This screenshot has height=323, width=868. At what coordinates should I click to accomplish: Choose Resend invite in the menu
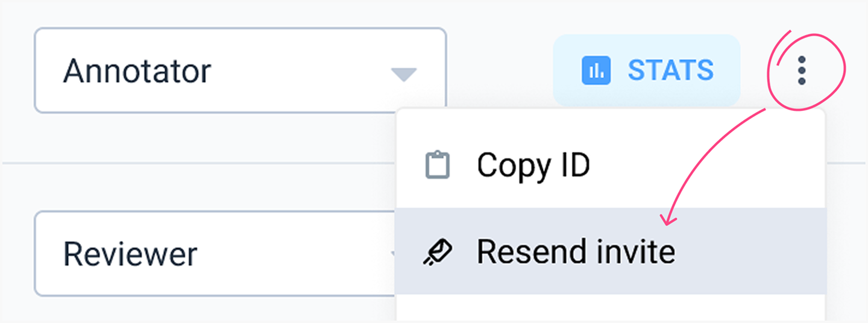pos(576,252)
